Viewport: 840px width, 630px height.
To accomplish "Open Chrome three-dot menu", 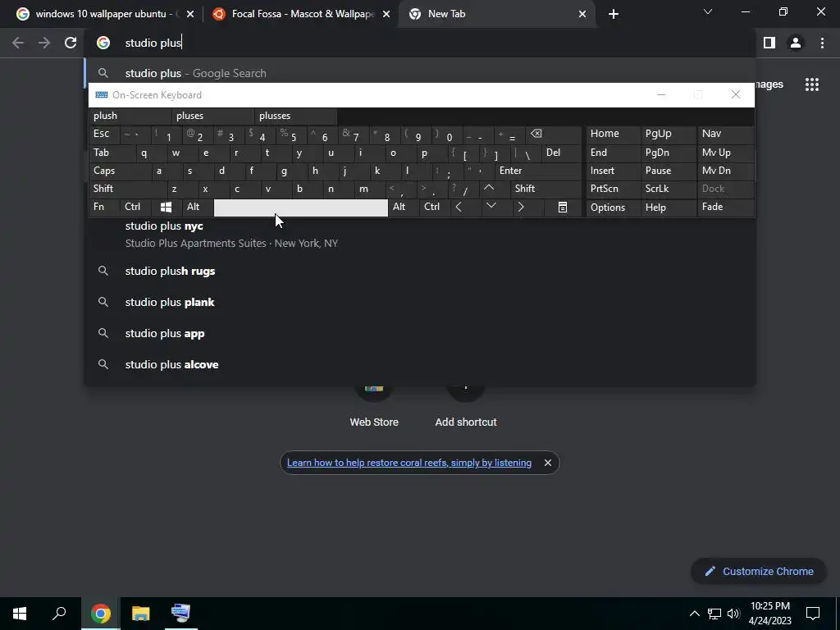I will tap(822, 43).
